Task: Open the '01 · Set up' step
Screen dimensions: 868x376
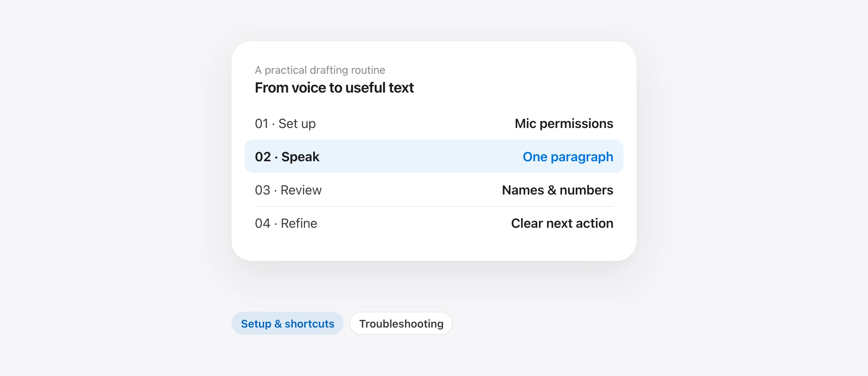Action: pyautogui.click(x=434, y=123)
